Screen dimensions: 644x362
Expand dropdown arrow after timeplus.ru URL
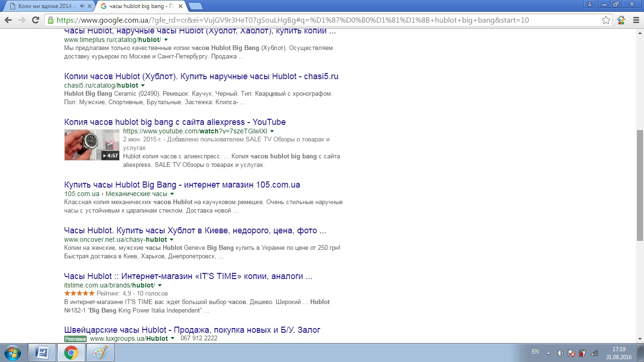click(x=166, y=40)
